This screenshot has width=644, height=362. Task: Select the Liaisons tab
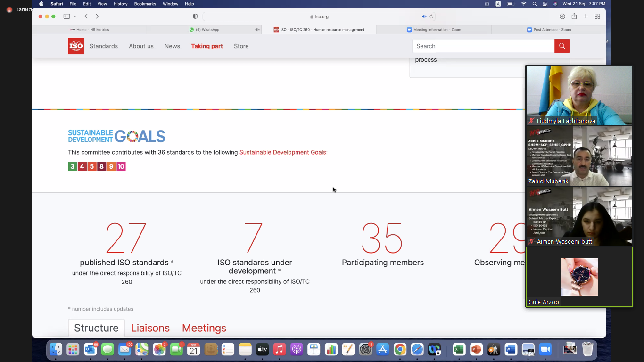coord(150,328)
